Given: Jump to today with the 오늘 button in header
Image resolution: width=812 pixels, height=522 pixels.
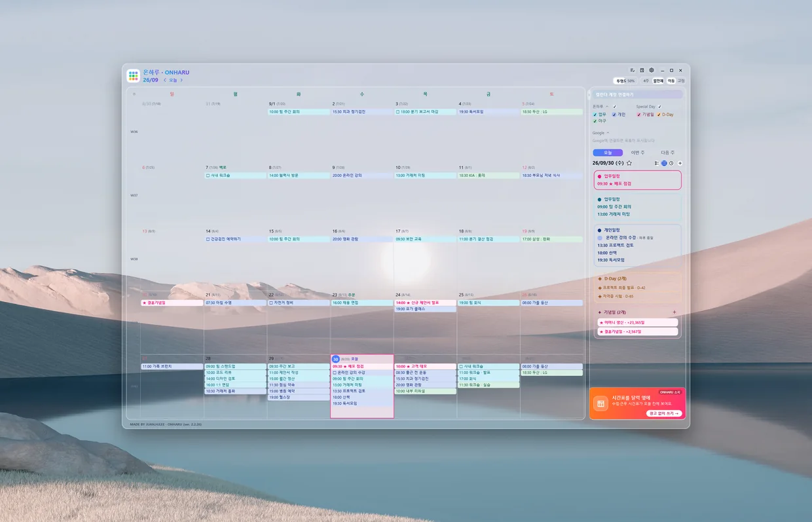Looking at the screenshot, I should pos(173,81).
